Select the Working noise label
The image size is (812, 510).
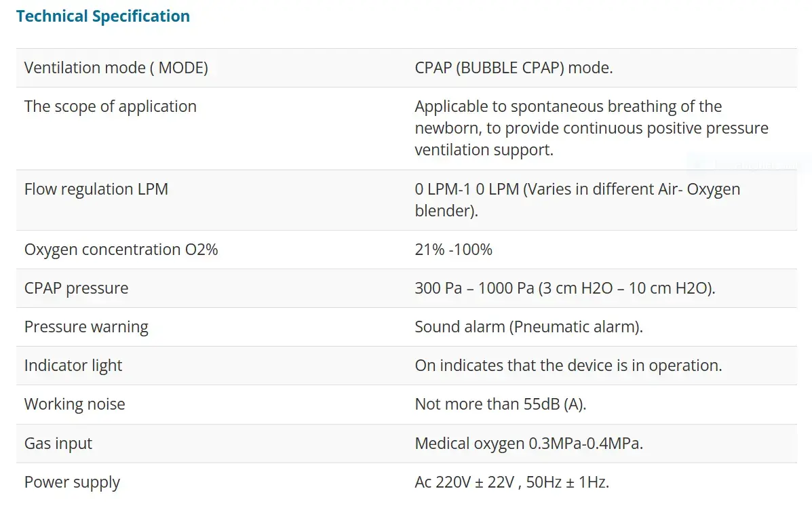coord(75,404)
